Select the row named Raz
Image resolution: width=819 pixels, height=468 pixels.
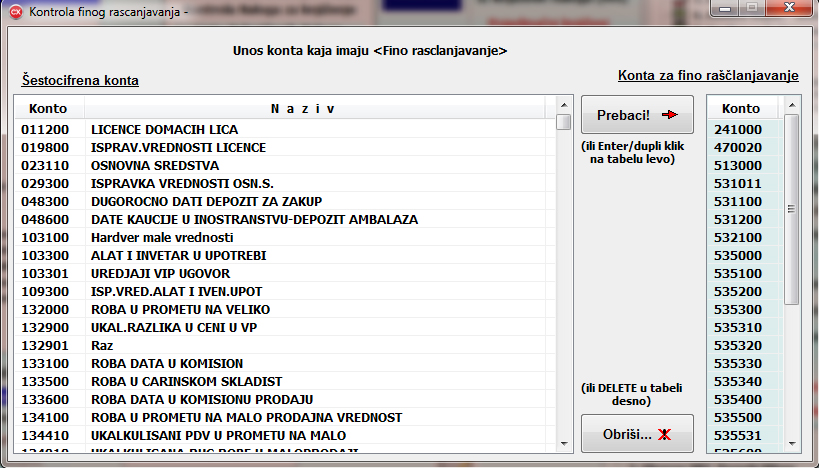285,346
